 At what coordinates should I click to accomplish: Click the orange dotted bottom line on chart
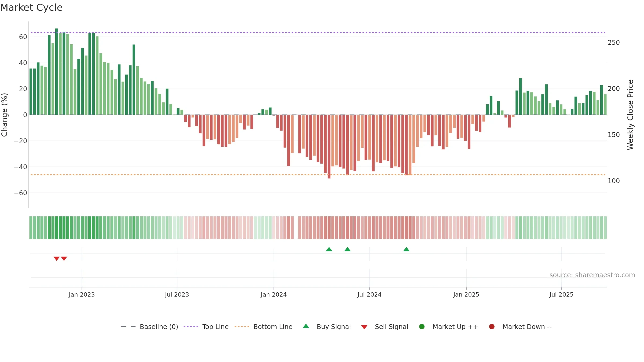click(318, 175)
